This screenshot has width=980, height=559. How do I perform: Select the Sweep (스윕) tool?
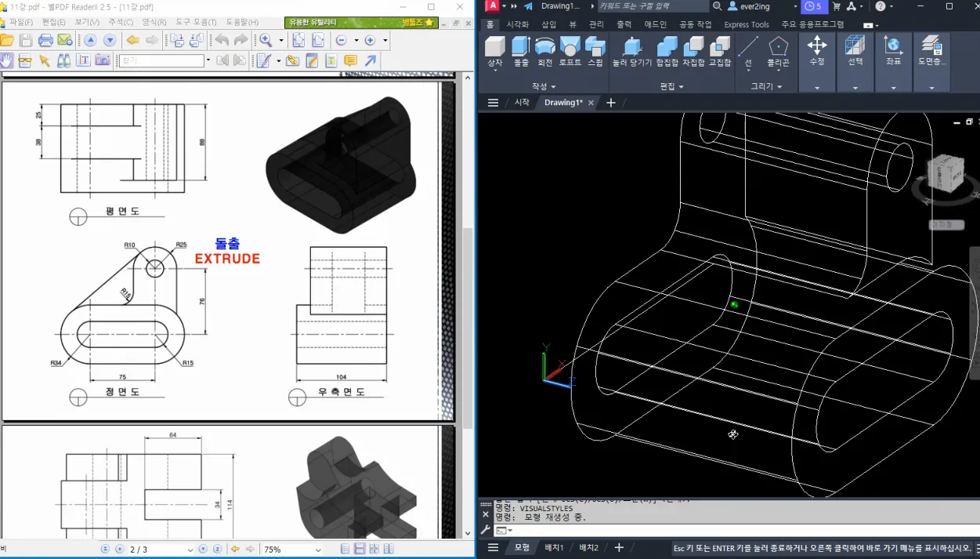(595, 51)
